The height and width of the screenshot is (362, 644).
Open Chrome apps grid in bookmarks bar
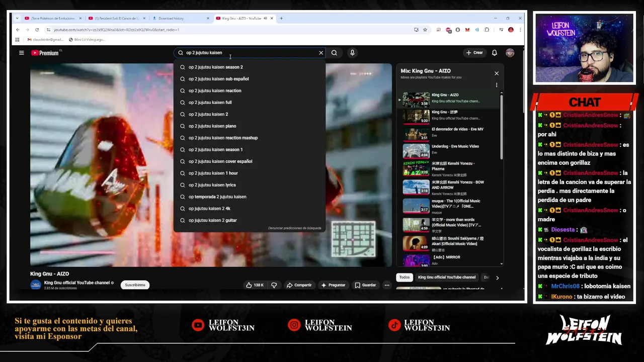coord(17,40)
